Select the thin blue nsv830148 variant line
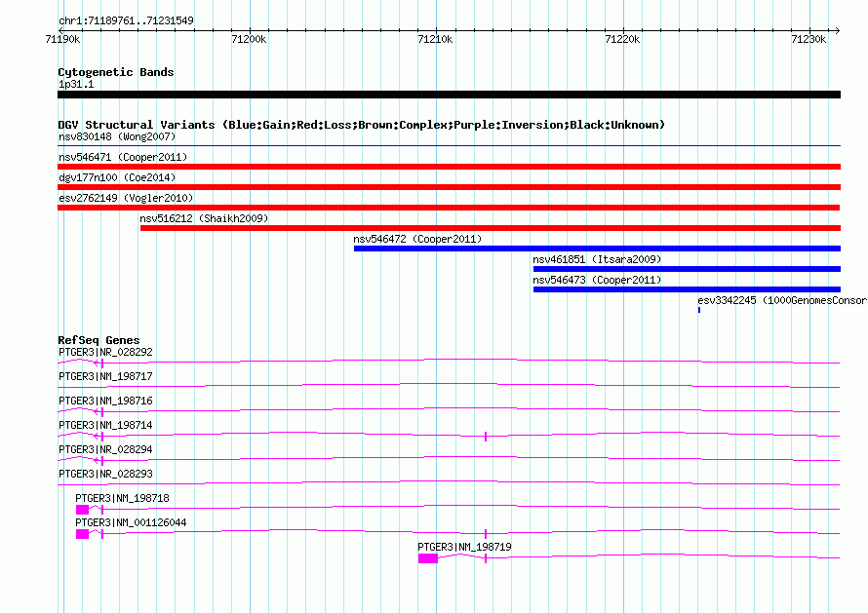868x613 pixels. click(x=449, y=145)
